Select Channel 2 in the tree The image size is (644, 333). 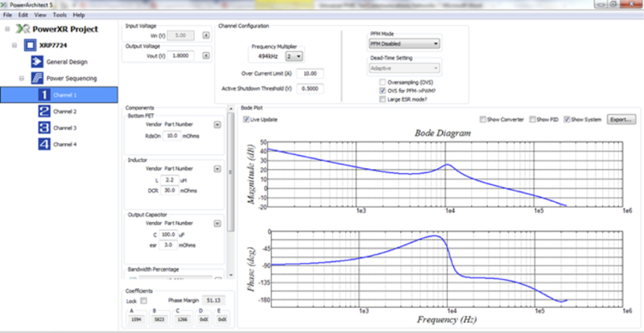coord(65,111)
